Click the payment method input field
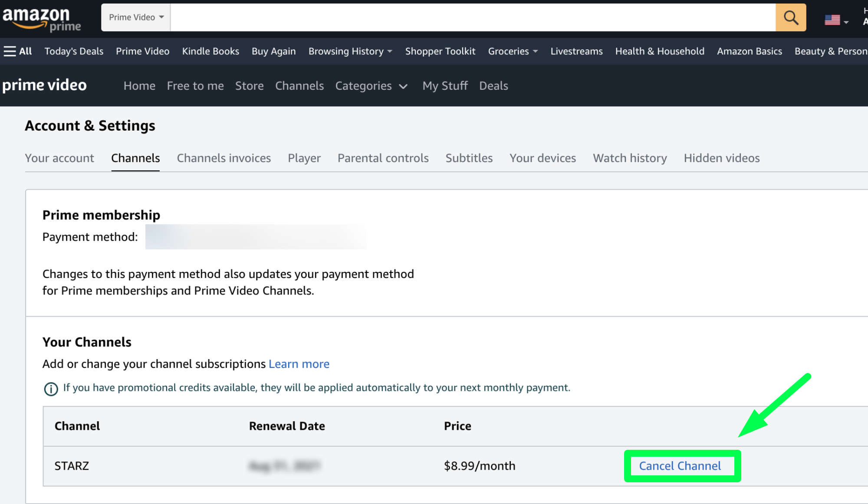The image size is (868, 504). pos(255,237)
